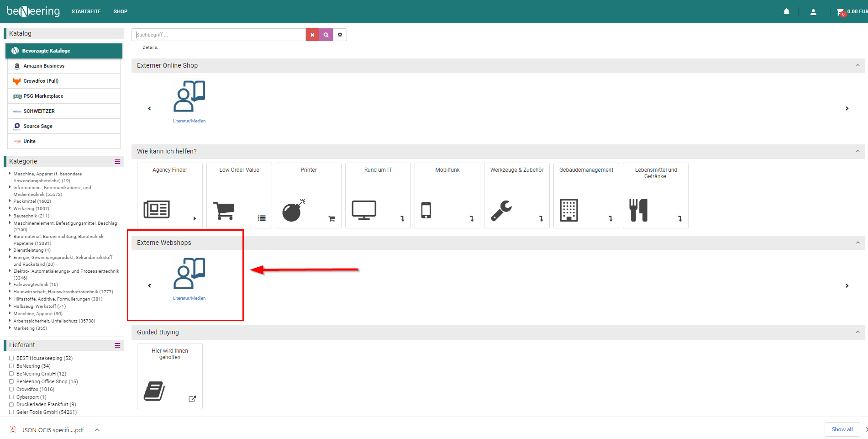This screenshot has width=868, height=439.
Task: Check the Crowdfox (1016) supplier filter
Action: 11,389
